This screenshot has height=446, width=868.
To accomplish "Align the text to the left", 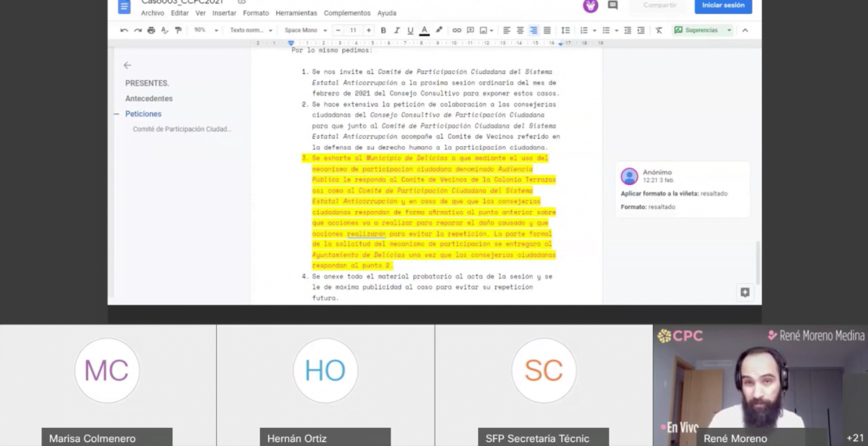I will [507, 30].
